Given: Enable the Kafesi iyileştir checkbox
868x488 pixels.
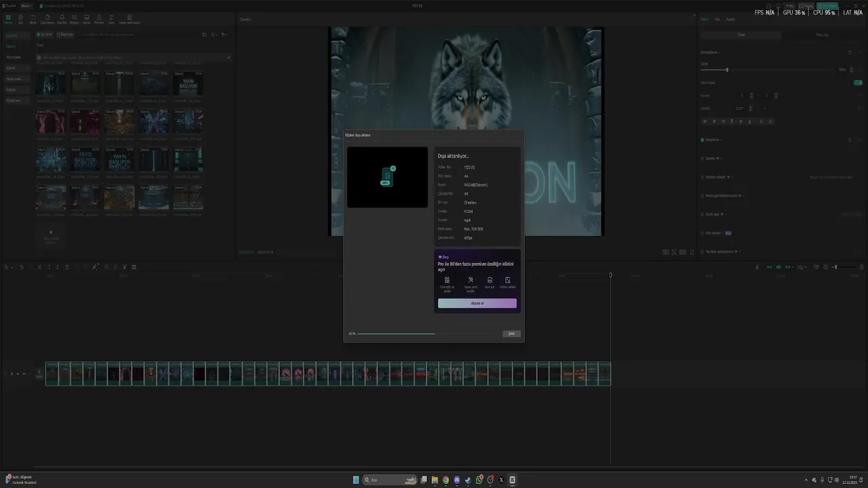Looking at the screenshot, I should click(702, 177).
